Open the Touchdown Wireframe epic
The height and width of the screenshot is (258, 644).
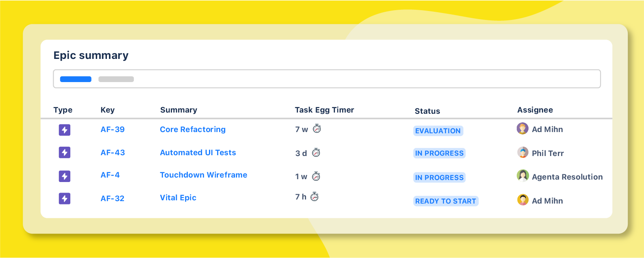(x=204, y=175)
